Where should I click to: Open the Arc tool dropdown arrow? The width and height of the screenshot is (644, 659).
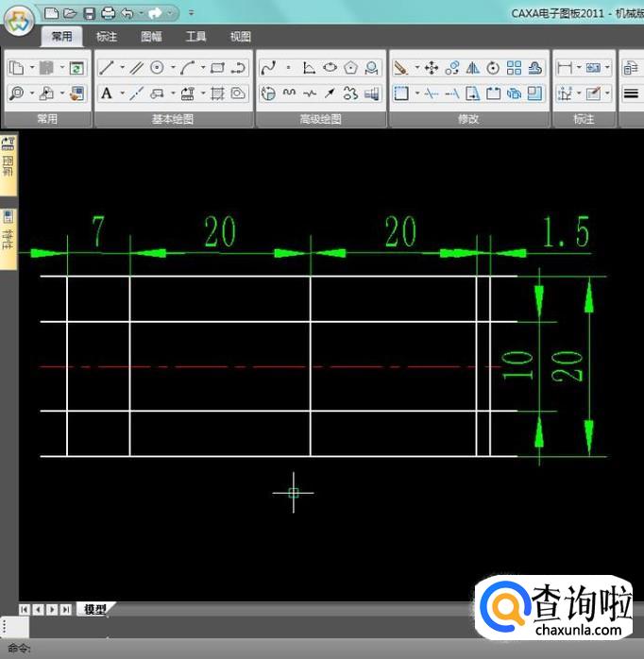point(203,68)
